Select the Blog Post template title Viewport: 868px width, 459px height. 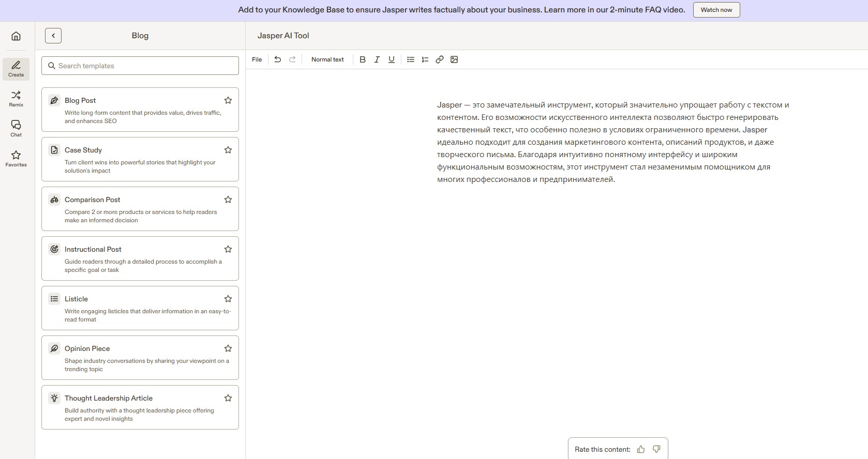click(80, 100)
